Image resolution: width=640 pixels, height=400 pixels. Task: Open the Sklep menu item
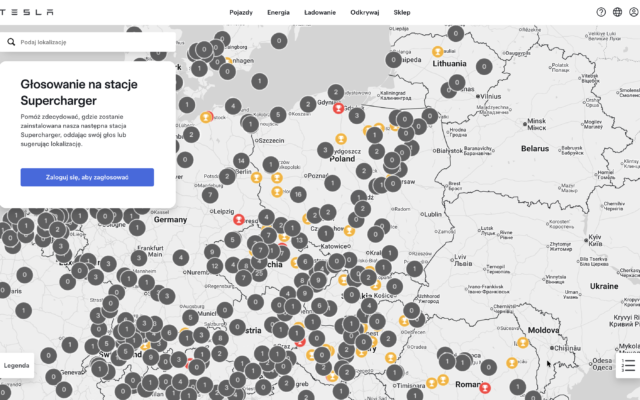pos(402,12)
